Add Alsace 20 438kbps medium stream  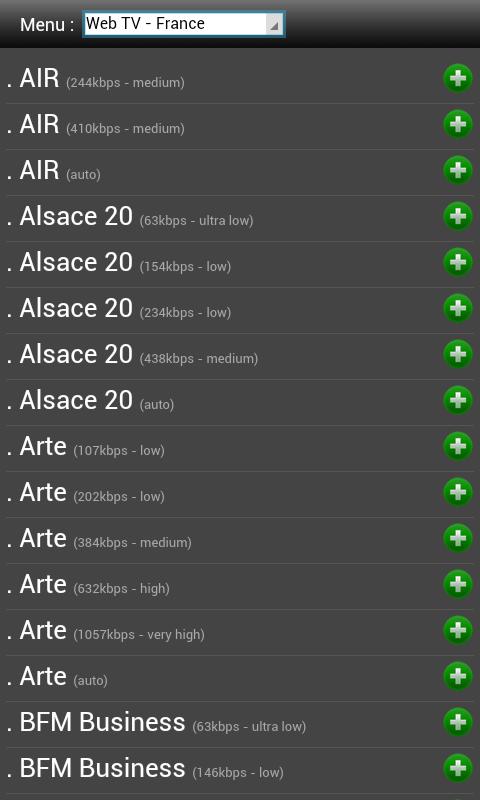point(458,354)
